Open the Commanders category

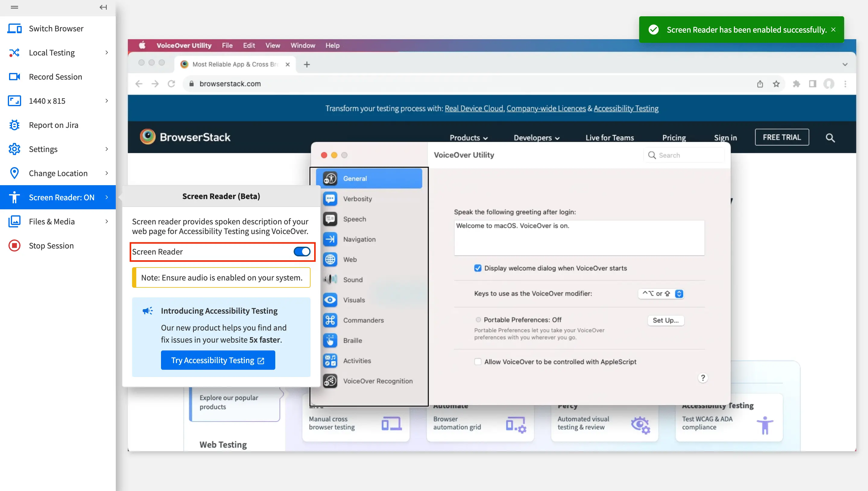point(363,320)
